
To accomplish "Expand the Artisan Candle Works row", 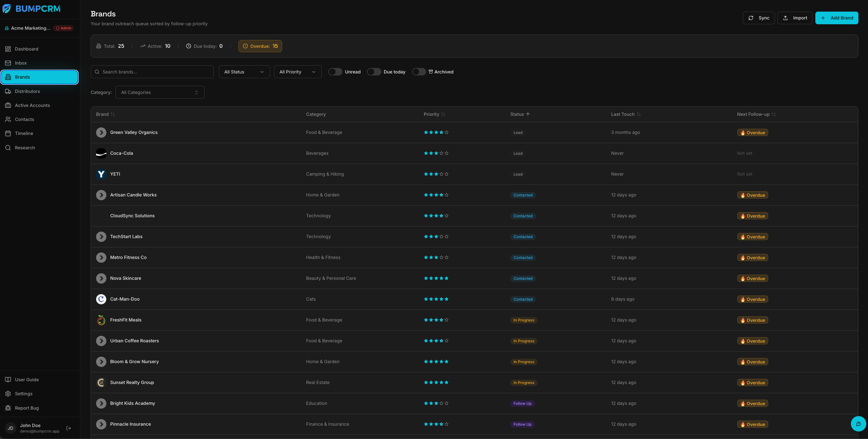I will (101, 195).
